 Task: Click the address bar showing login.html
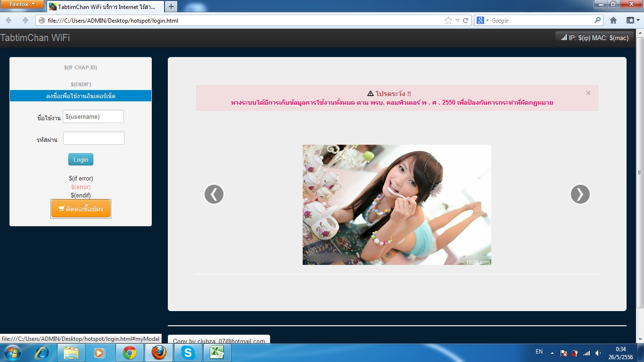click(x=239, y=20)
